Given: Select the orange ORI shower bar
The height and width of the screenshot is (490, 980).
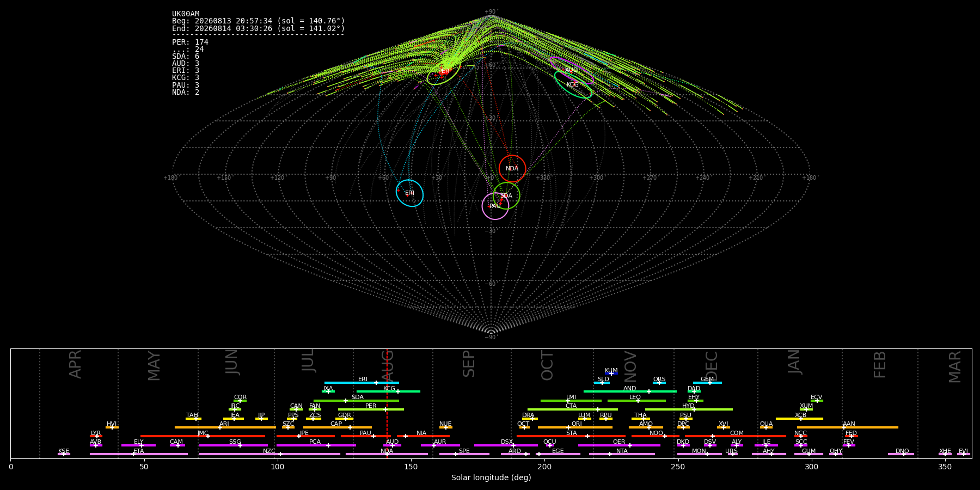Looking at the screenshot, I should [x=575, y=427].
